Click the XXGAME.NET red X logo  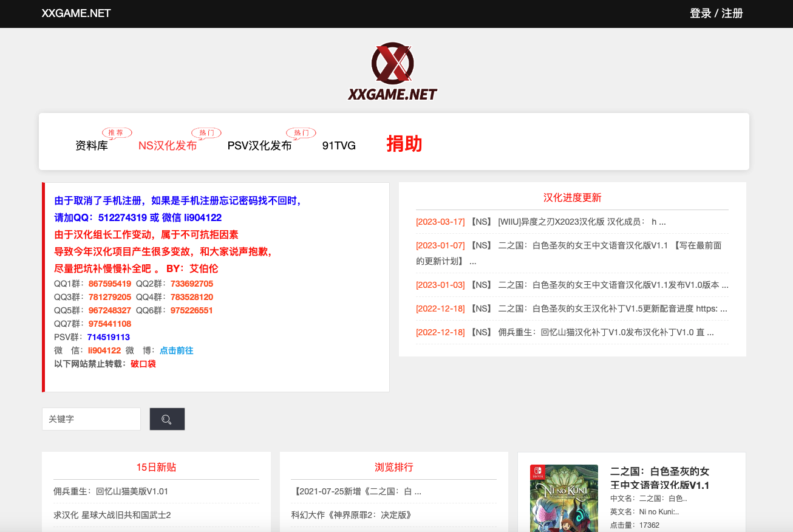point(392,71)
